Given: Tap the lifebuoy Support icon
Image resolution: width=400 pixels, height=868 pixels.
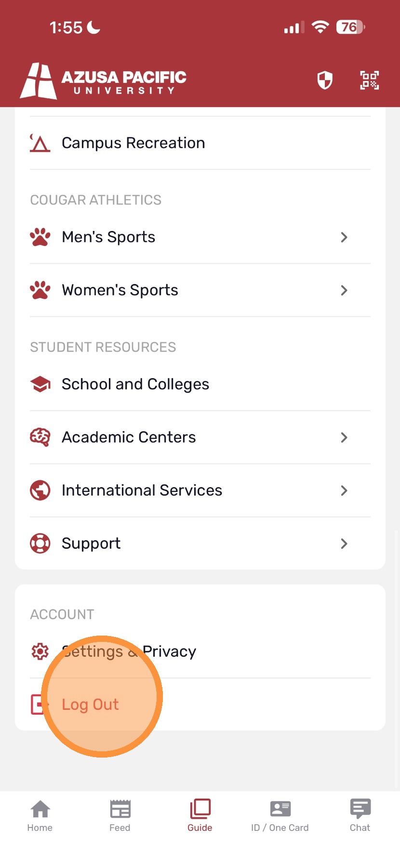Looking at the screenshot, I should click(40, 543).
